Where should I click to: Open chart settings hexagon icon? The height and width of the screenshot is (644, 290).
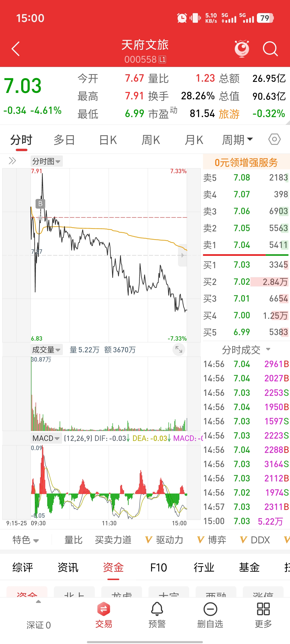tap(275, 139)
